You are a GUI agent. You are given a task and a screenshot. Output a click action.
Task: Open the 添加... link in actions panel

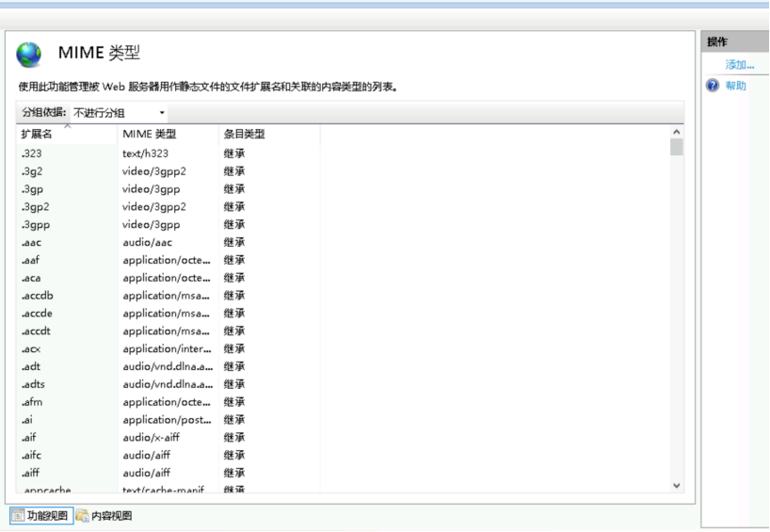(x=740, y=64)
